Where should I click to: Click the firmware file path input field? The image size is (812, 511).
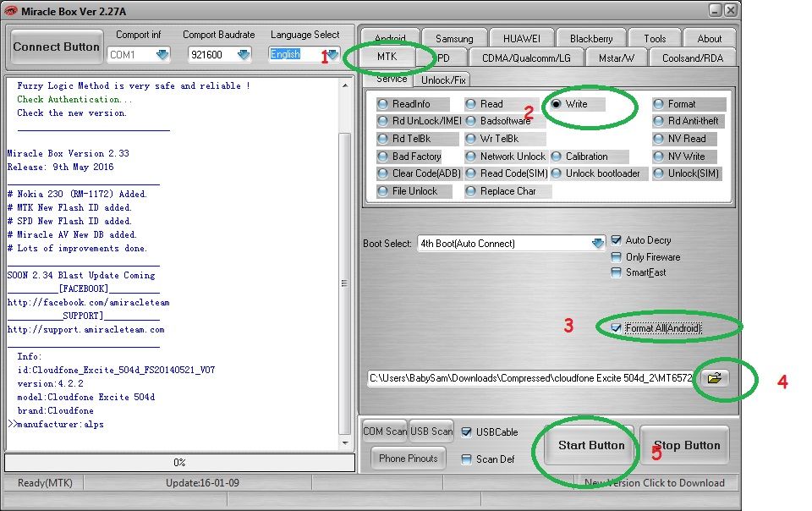tap(531, 378)
